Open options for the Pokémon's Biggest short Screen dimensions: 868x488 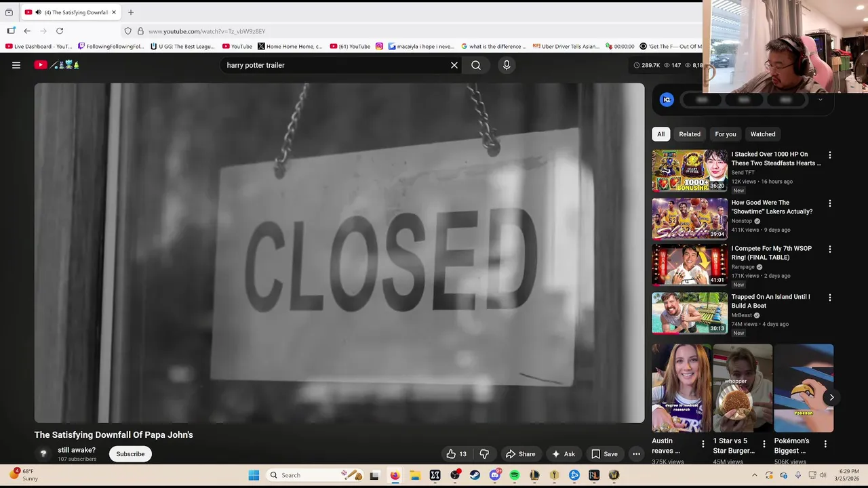tap(825, 445)
